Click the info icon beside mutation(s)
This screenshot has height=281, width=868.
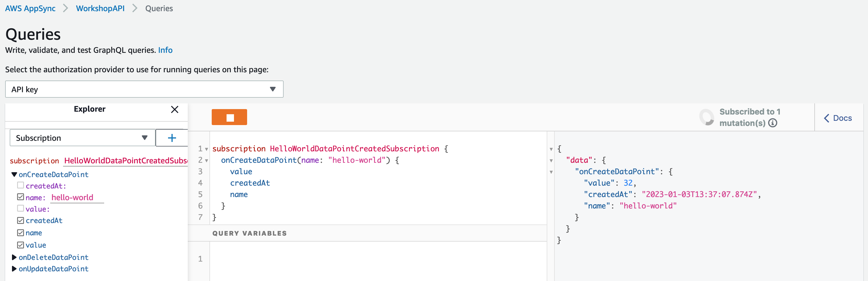click(773, 123)
